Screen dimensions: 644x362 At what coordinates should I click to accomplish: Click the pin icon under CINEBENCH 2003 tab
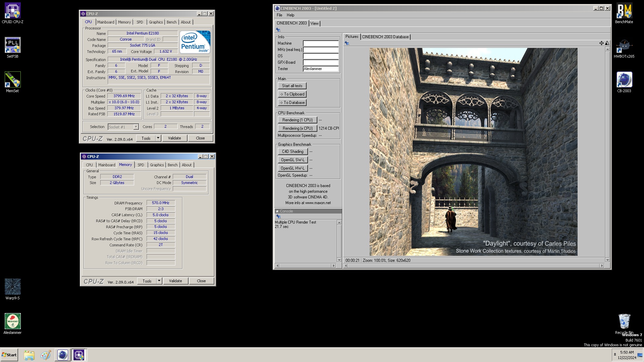point(278,30)
